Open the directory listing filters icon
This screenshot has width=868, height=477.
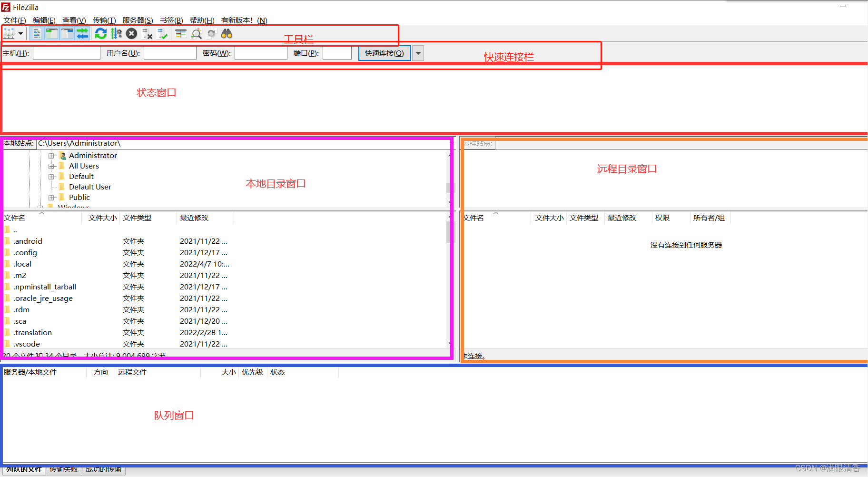point(181,34)
